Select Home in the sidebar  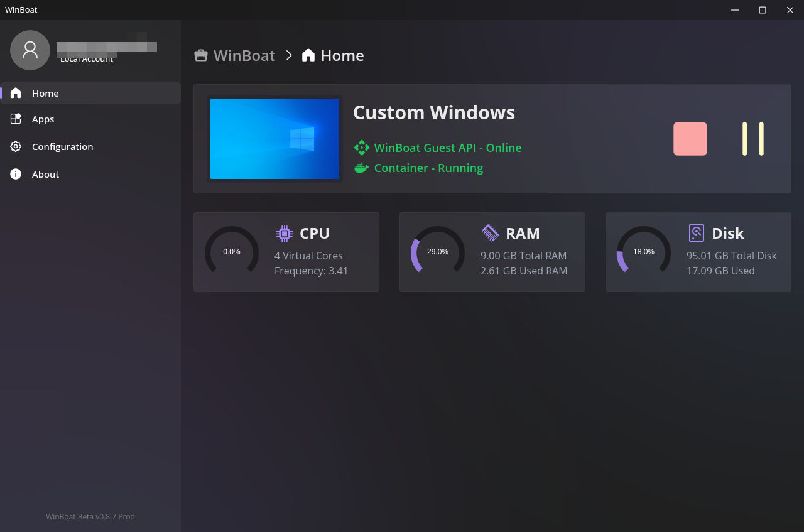coord(45,94)
